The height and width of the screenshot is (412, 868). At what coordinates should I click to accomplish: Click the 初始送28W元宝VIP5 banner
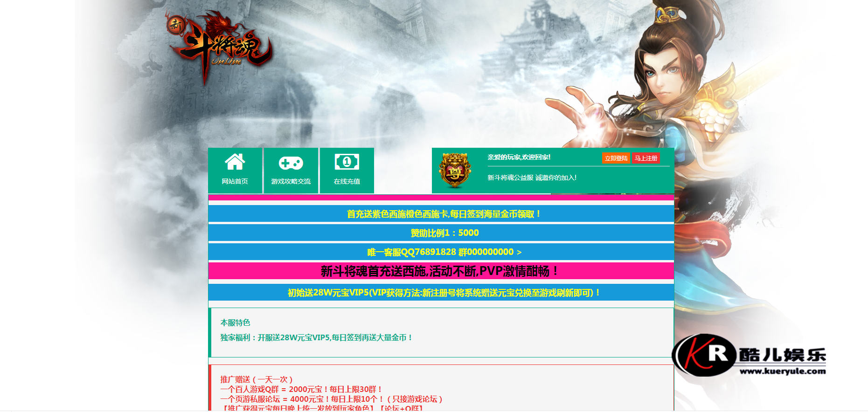[443, 293]
